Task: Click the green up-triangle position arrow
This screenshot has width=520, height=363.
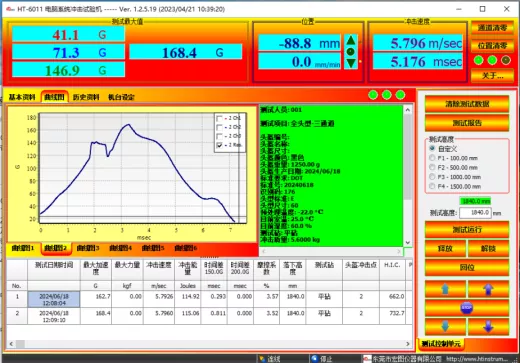Action: (x=350, y=40)
